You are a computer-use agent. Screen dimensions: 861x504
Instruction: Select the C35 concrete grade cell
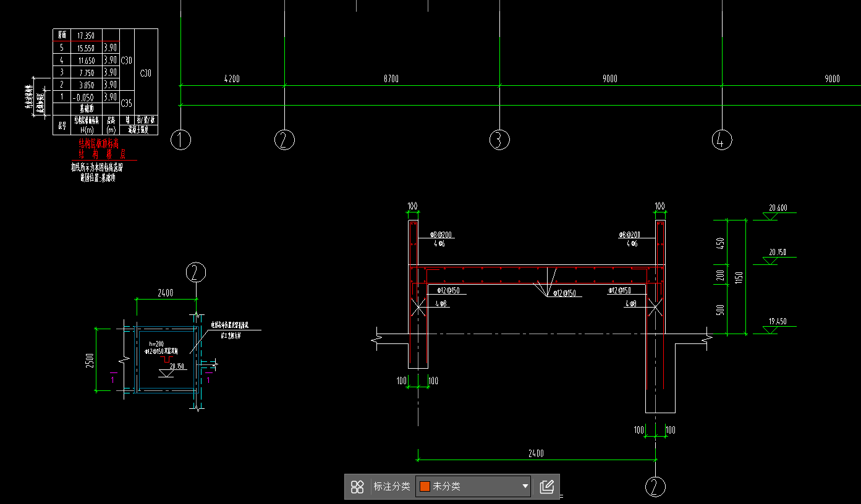(x=127, y=103)
